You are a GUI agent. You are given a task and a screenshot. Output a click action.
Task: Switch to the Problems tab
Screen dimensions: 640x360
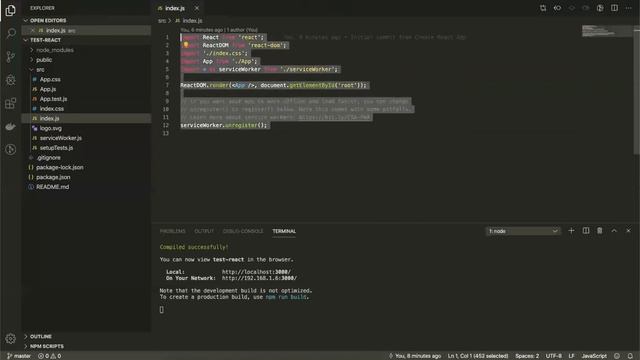(x=173, y=231)
